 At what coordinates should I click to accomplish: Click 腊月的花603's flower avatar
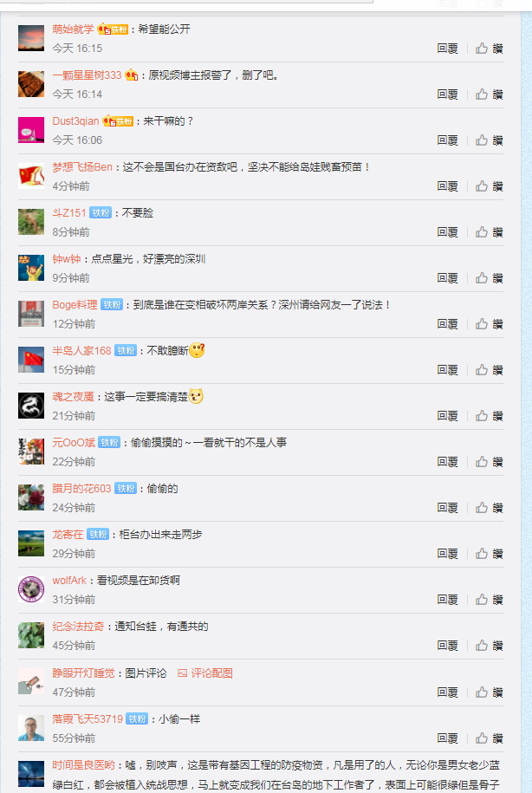(31, 497)
